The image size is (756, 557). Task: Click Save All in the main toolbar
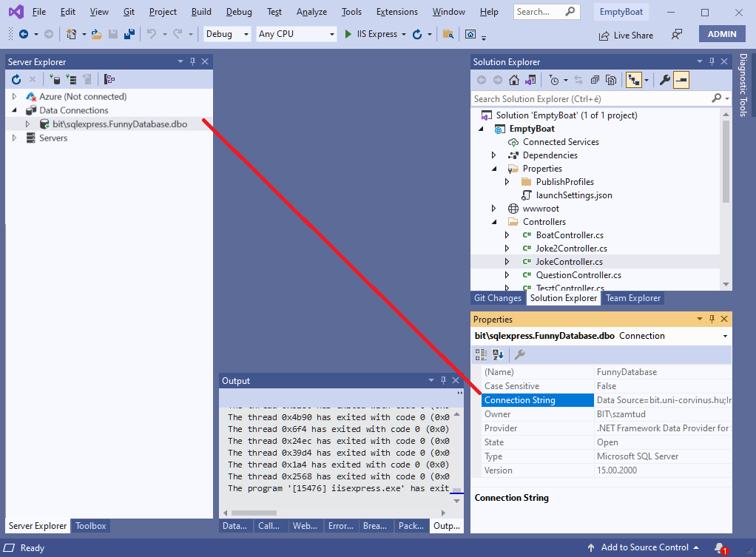coord(129,34)
